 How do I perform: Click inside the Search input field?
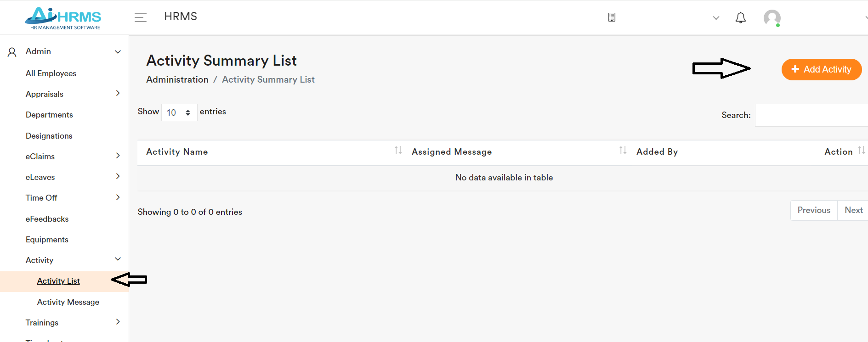[x=813, y=115]
